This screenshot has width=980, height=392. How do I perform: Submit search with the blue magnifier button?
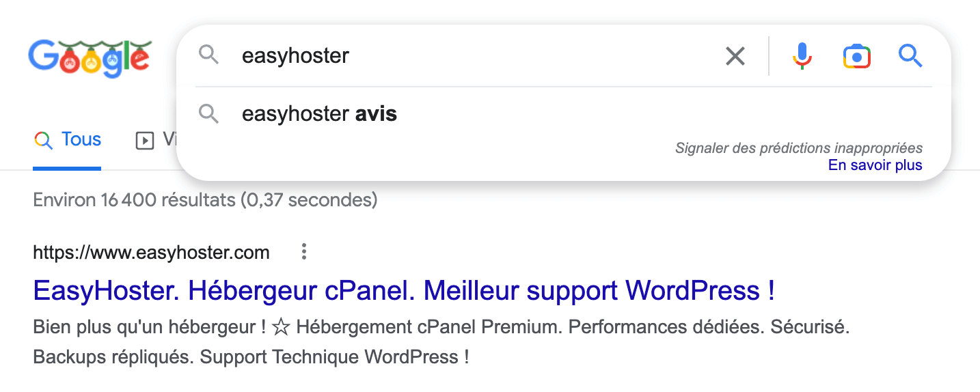click(910, 56)
